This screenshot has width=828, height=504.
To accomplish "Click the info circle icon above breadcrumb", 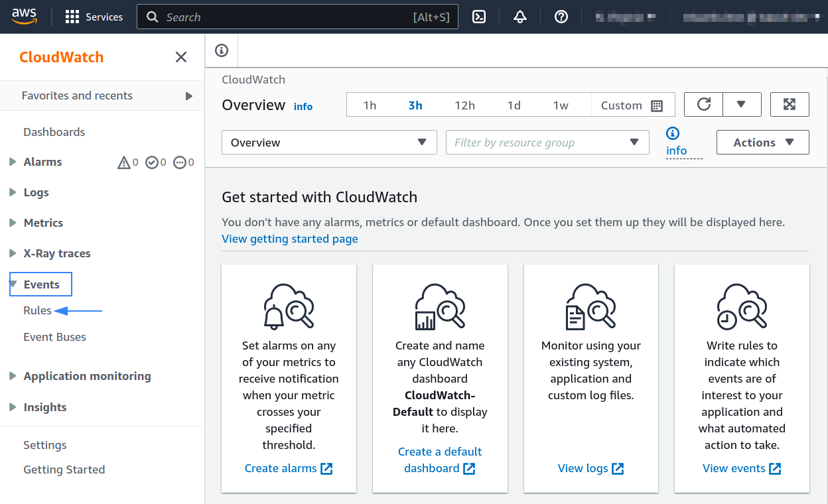I will coord(222,50).
